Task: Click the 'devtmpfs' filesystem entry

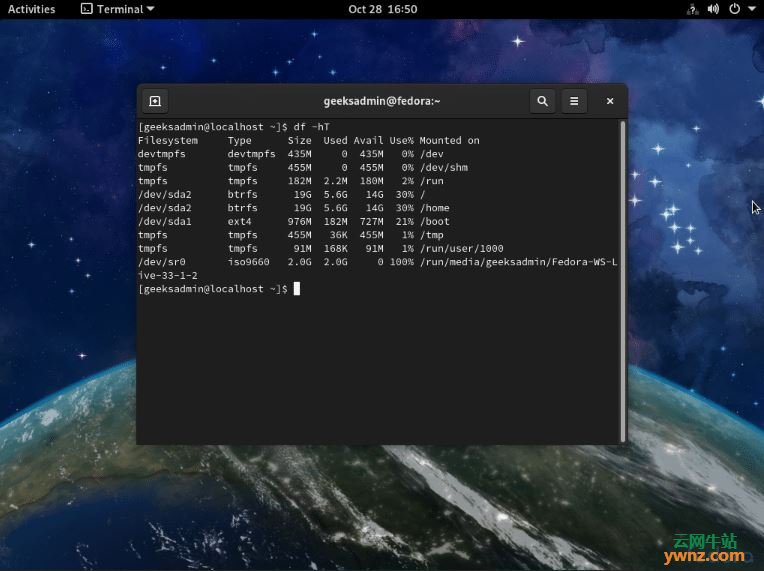Action: point(162,154)
